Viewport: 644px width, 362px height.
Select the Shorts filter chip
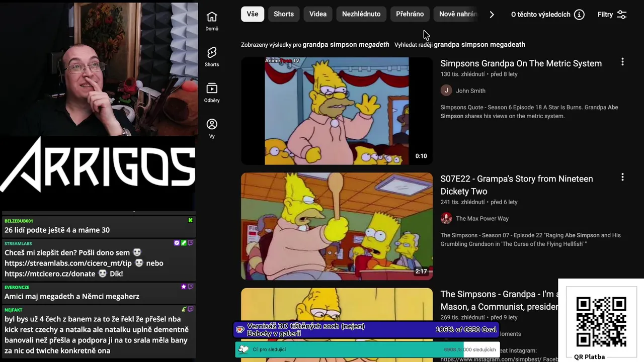(x=284, y=14)
